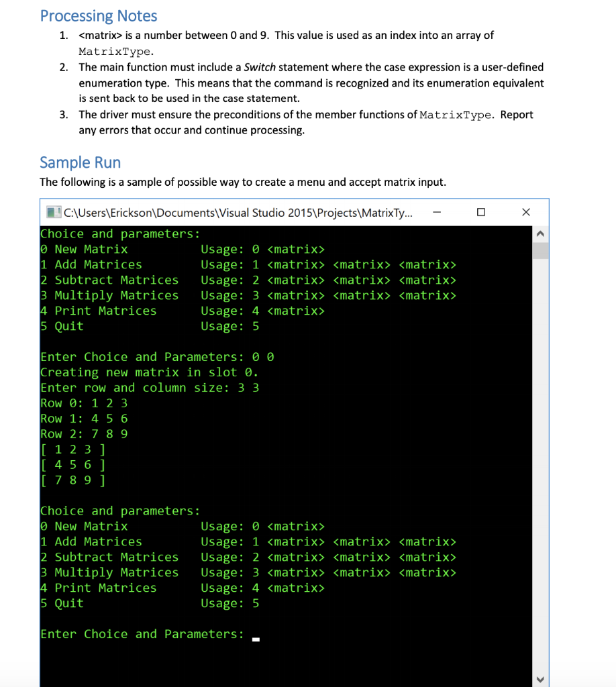
Task: Click the 'Row 0: 1 2 3' line
Action: 84,403
